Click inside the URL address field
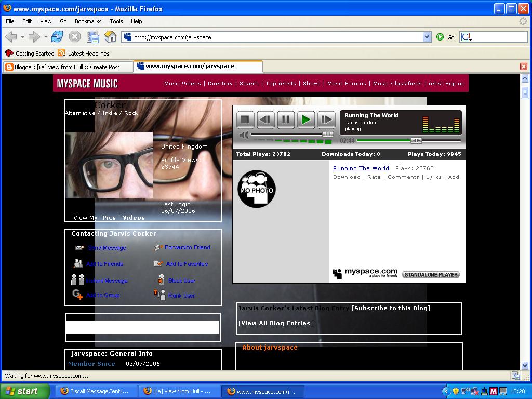Screen dimensions: 532x399 [277, 37]
